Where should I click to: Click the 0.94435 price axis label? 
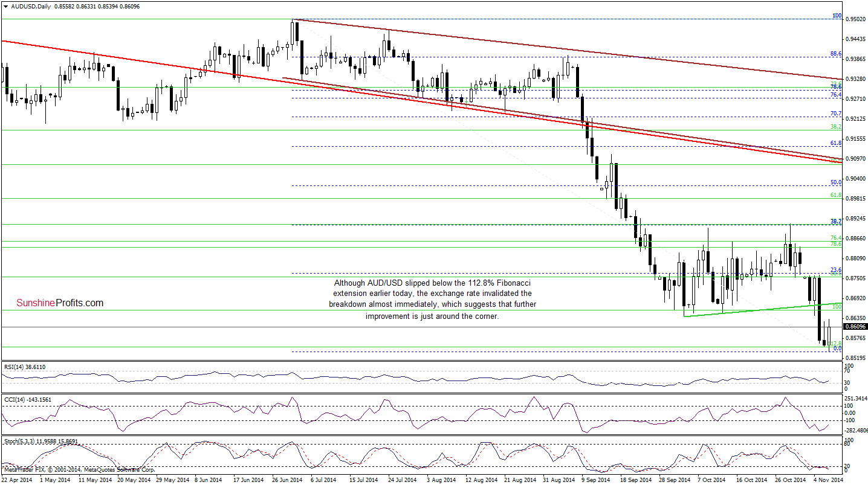[855, 39]
